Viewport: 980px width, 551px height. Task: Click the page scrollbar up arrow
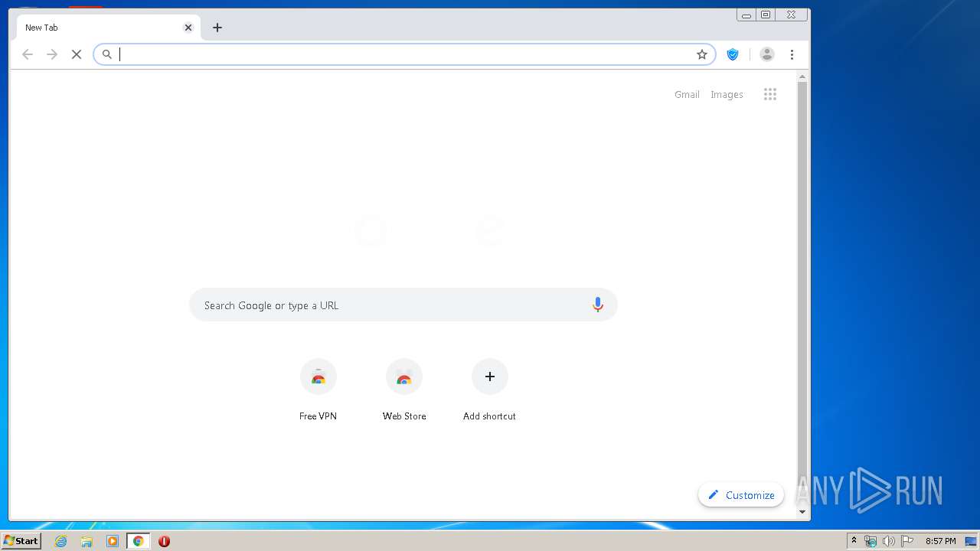[x=802, y=77]
